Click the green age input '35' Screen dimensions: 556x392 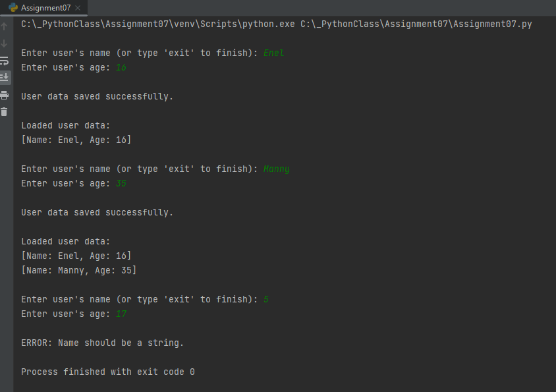click(x=121, y=183)
